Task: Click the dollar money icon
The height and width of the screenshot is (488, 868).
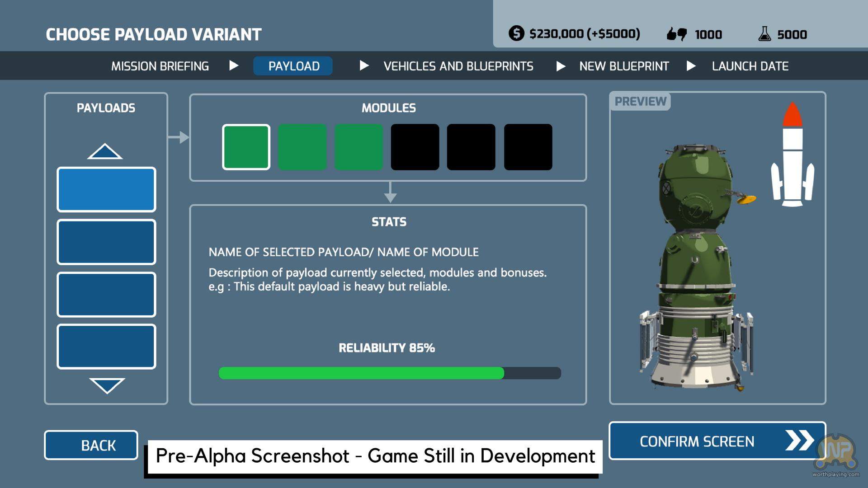Action: (x=516, y=33)
